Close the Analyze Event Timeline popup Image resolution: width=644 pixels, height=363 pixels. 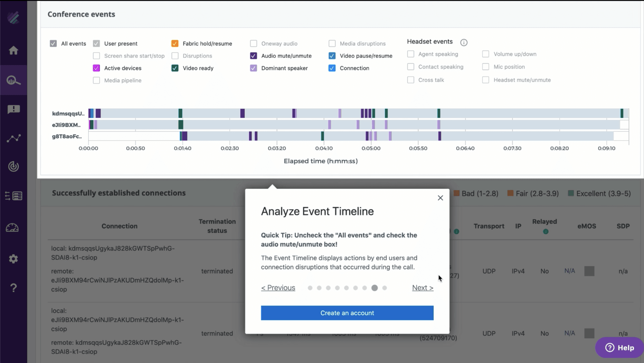(440, 198)
